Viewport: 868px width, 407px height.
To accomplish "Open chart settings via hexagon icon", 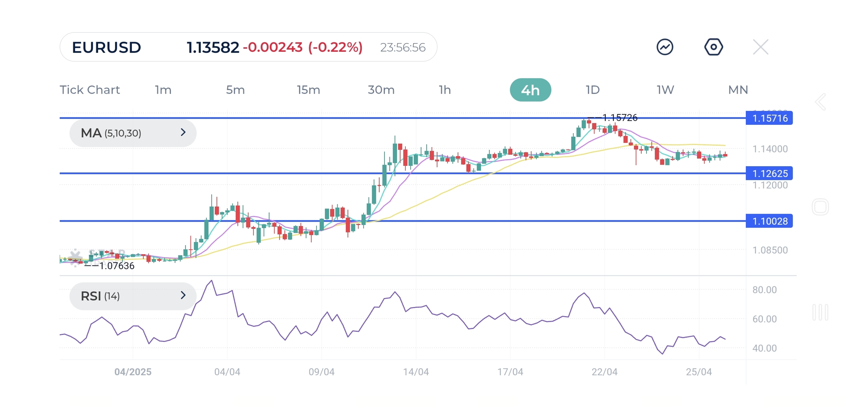I will point(713,47).
